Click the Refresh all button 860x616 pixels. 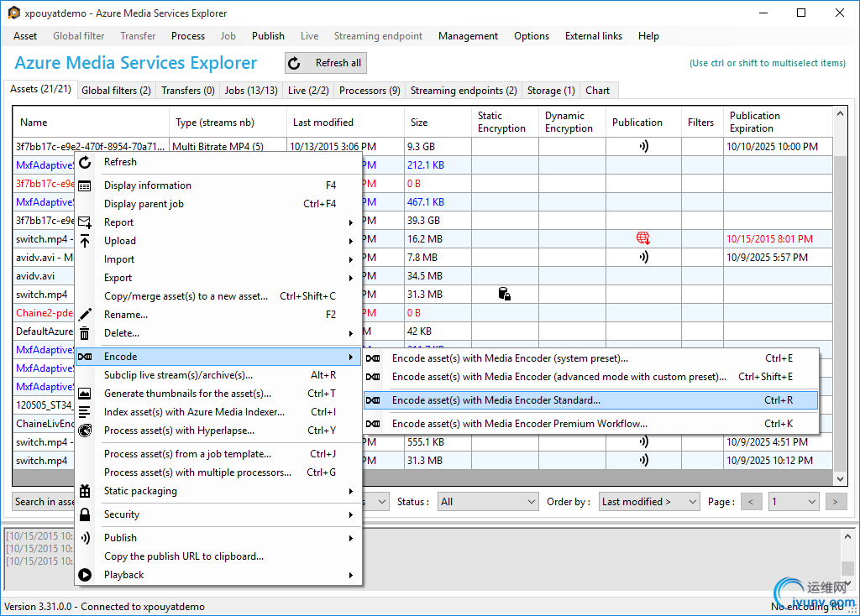pyautogui.click(x=326, y=63)
